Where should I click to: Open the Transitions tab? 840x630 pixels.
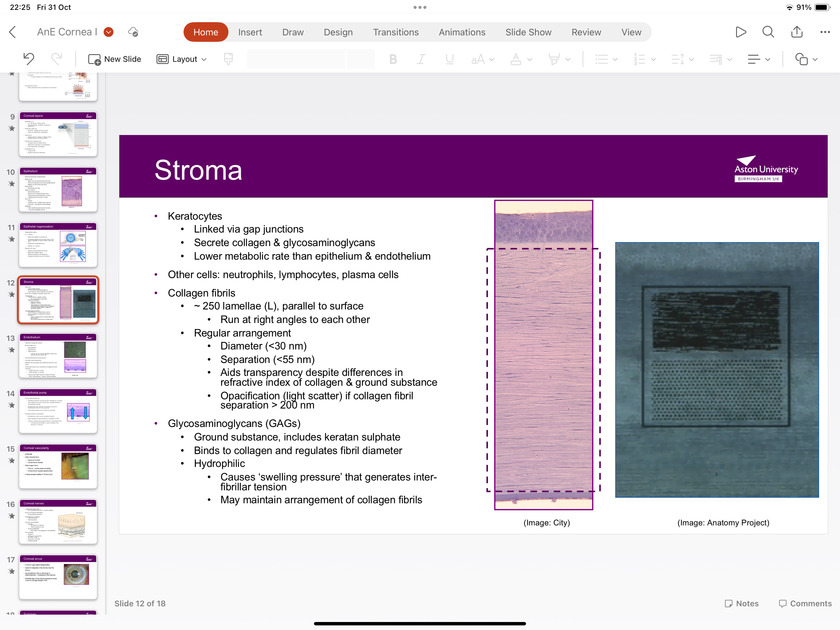395,32
